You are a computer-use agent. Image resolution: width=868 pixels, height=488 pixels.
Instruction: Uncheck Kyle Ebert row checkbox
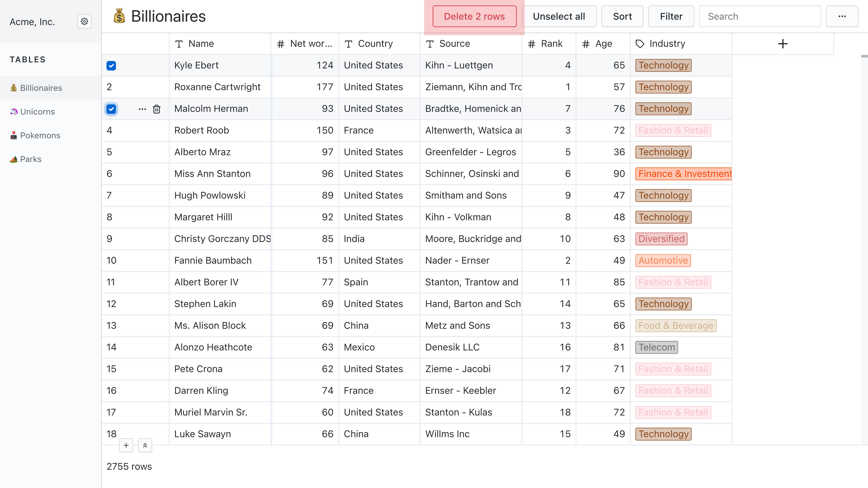[111, 66]
